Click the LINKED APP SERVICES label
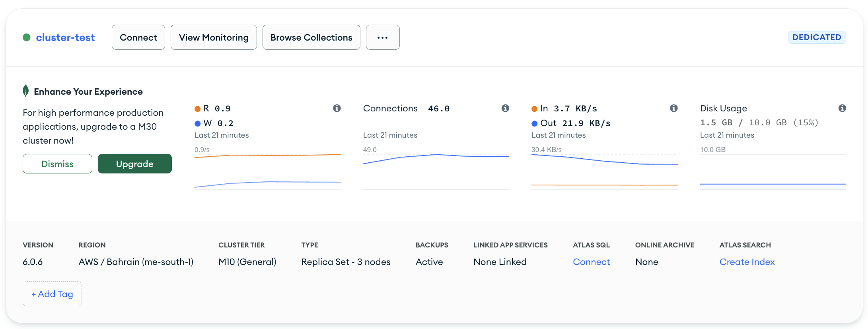 (x=510, y=245)
